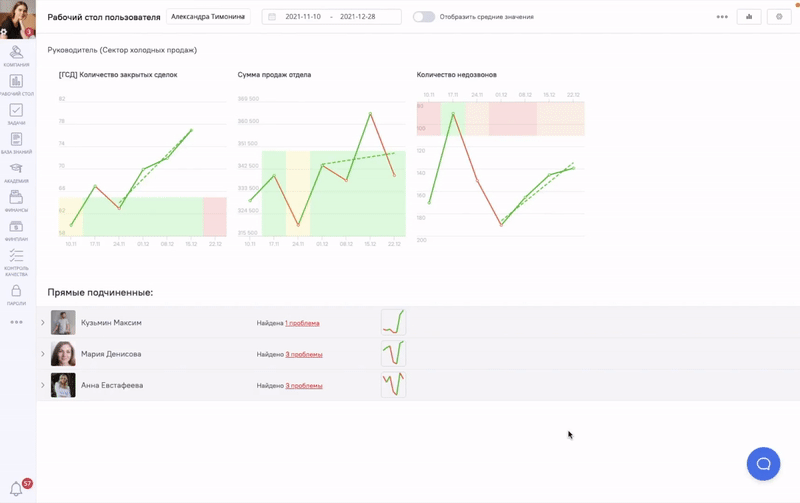
Task: Click Мария Денисова's avatar photo
Action: pyautogui.click(x=63, y=354)
